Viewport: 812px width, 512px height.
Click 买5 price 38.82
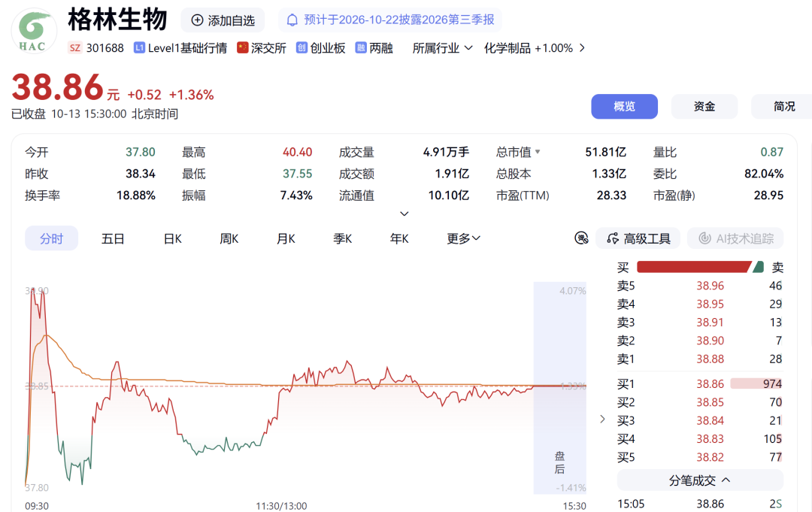pyautogui.click(x=710, y=457)
